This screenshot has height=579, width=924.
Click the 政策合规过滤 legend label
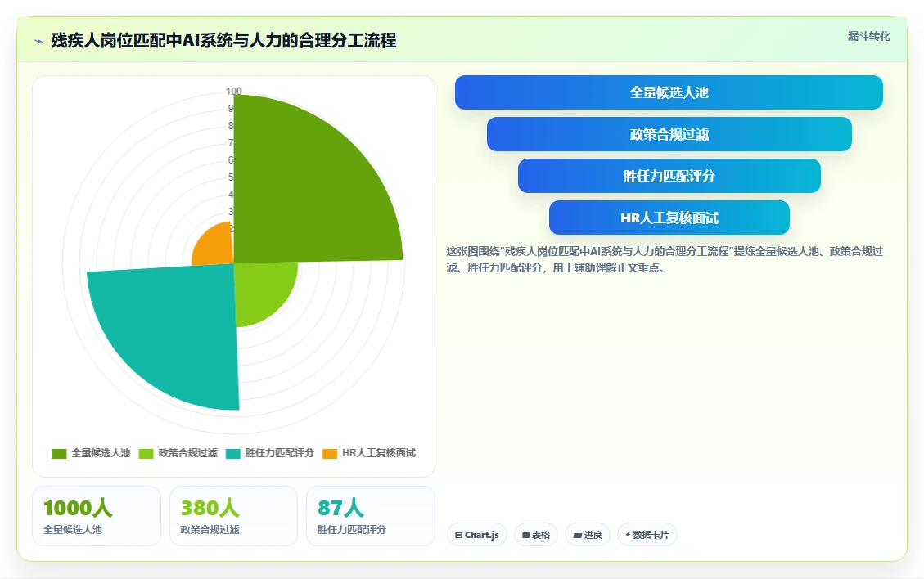[x=188, y=453]
